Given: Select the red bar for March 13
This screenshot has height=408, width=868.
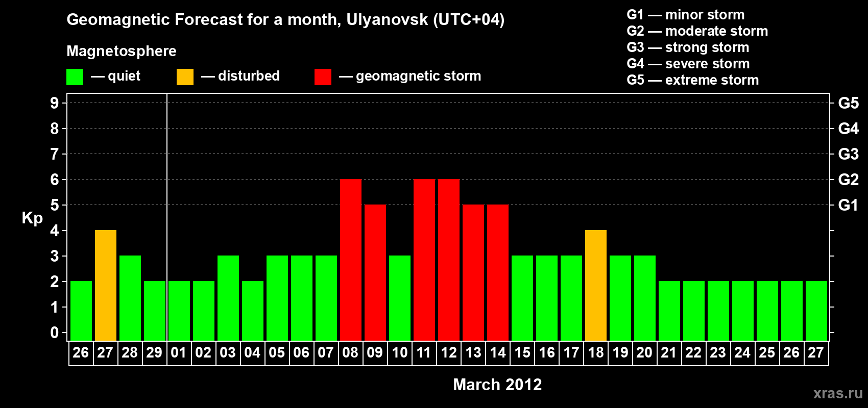Looking at the screenshot, I should [x=473, y=272].
